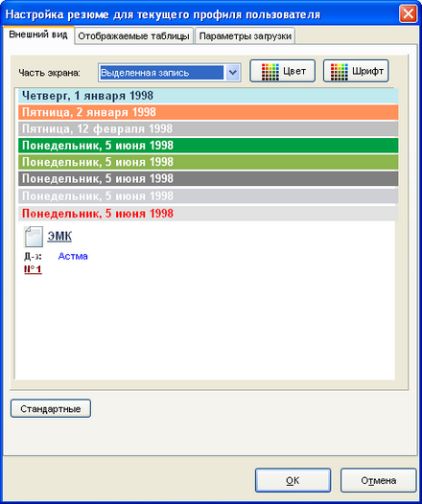422x504 pixels.
Task: Click the palette icon on Шрифт button
Action: tap(339, 71)
